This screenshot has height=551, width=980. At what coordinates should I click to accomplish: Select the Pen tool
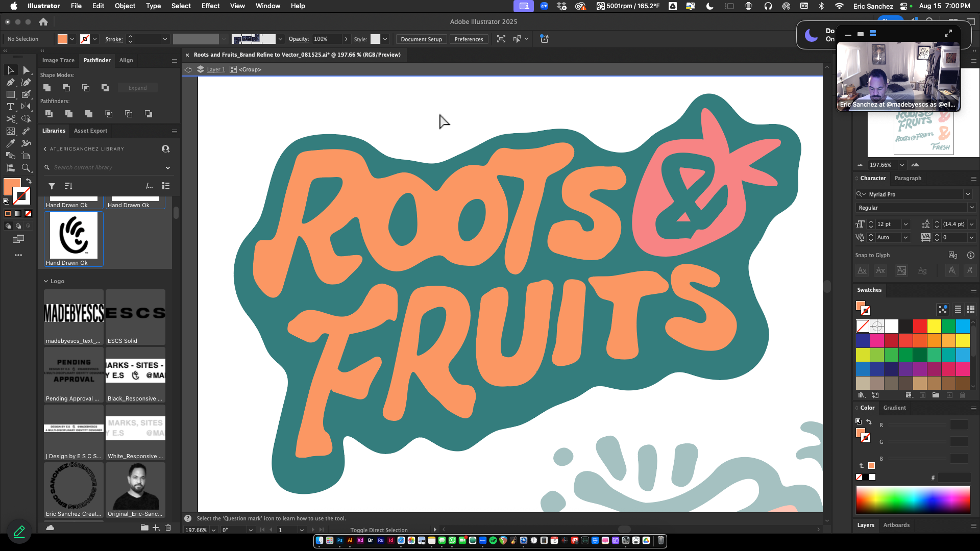pyautogui.click(x=11, y=82)
